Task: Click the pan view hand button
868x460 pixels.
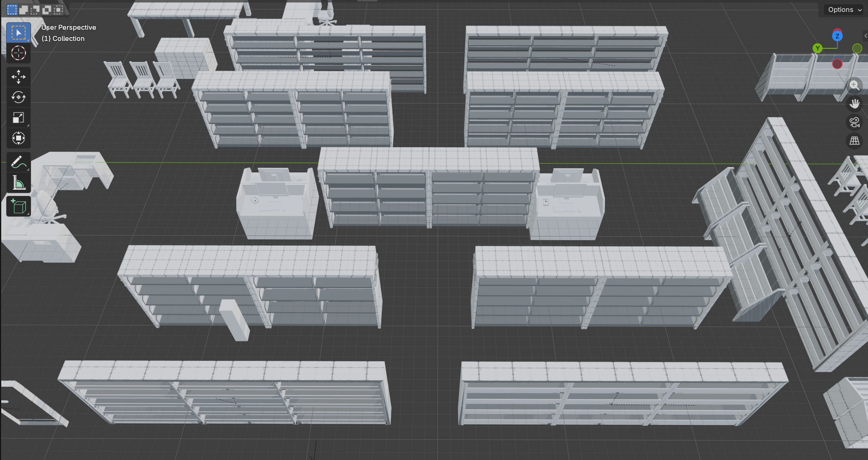Action: tap(854, 104)
